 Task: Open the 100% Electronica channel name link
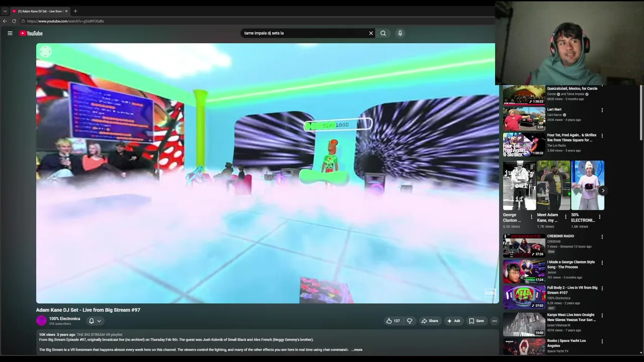[64, 319]
